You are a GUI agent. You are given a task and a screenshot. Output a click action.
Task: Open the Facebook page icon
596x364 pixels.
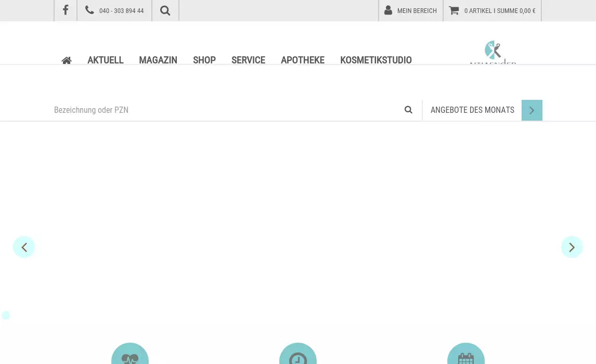(66, 10)
